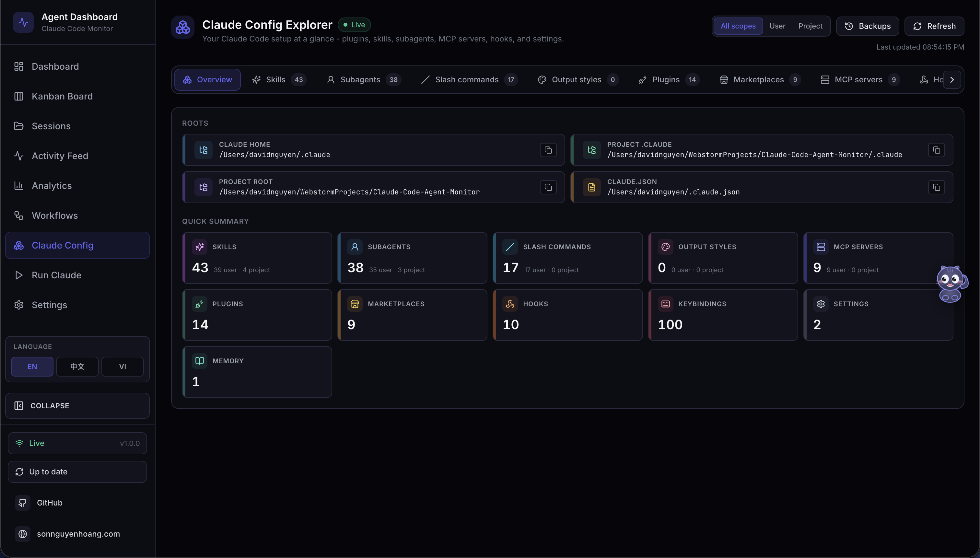The width and height of the screenshot is (980, 558).
Task: Set language to EN
Action: 32,367
